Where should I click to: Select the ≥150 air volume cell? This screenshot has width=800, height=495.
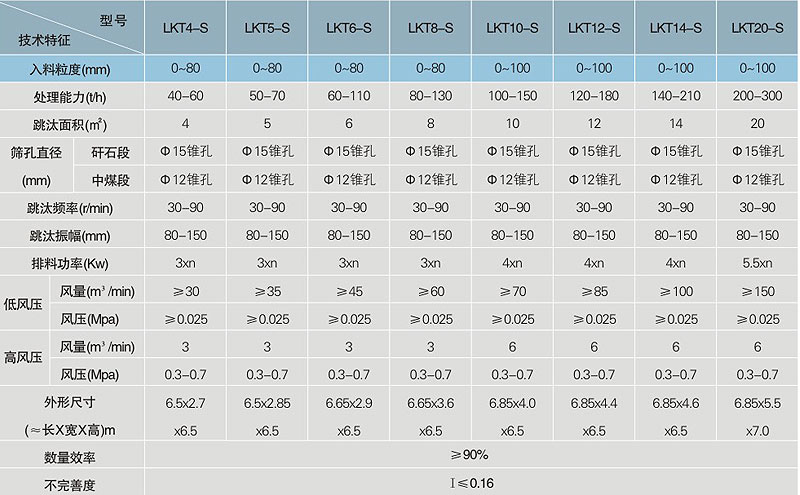pos(757,291)
